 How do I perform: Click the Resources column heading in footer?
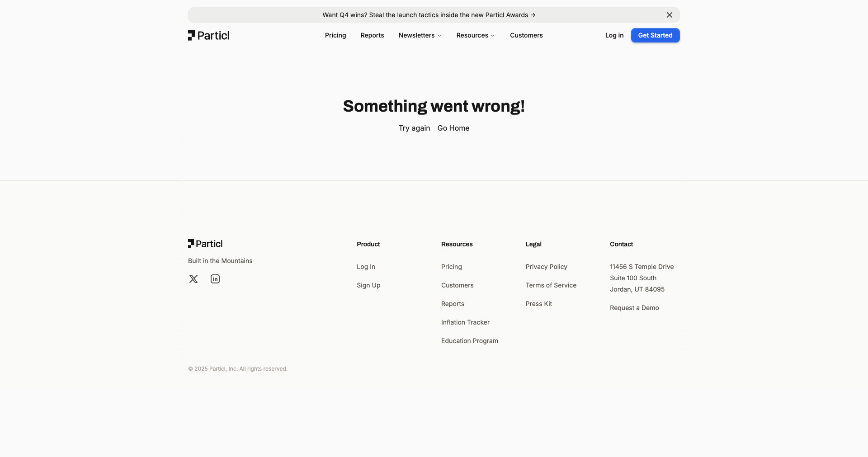(457, 244)
